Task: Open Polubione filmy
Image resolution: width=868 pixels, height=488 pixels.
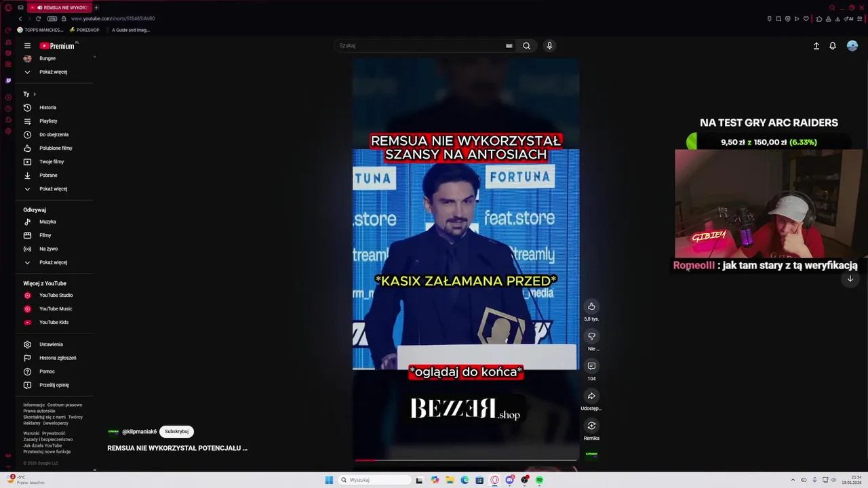Action: 54,148
